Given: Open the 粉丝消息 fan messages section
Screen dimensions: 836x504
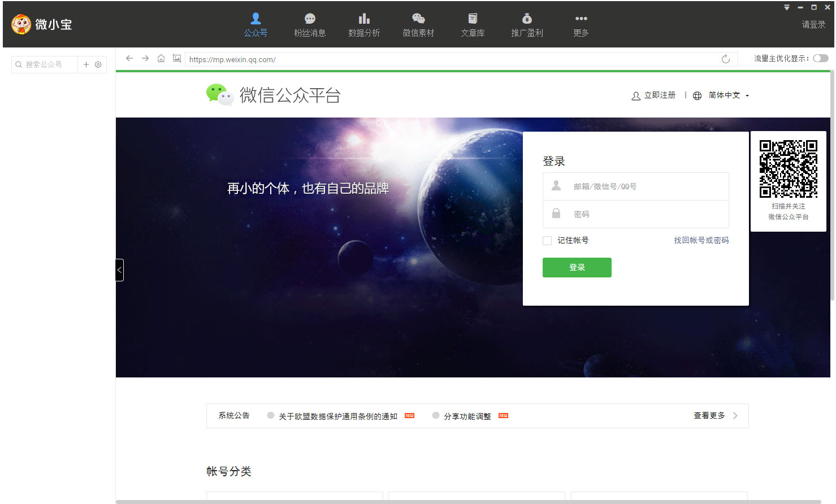Looking at the screenshot, I should (310, 25).
